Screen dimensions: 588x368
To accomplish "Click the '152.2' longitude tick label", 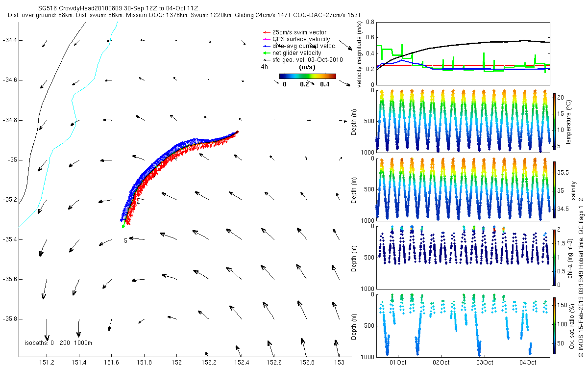I will pos(209,363).
